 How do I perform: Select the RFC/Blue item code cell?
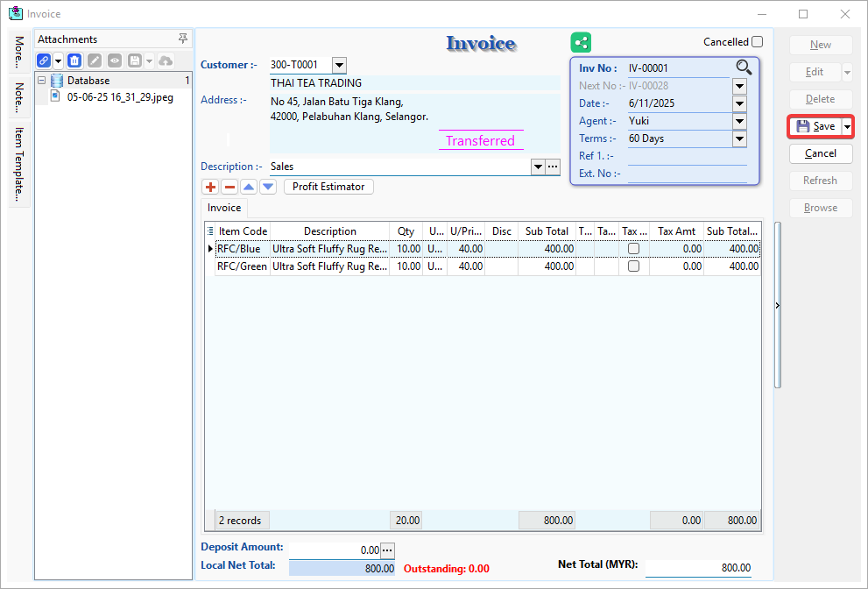tap(243, 249)
